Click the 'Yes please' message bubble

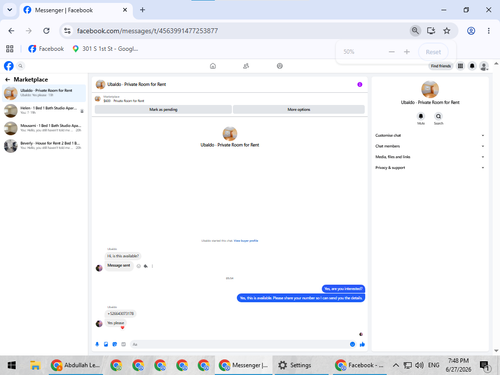tap(116, 323)
